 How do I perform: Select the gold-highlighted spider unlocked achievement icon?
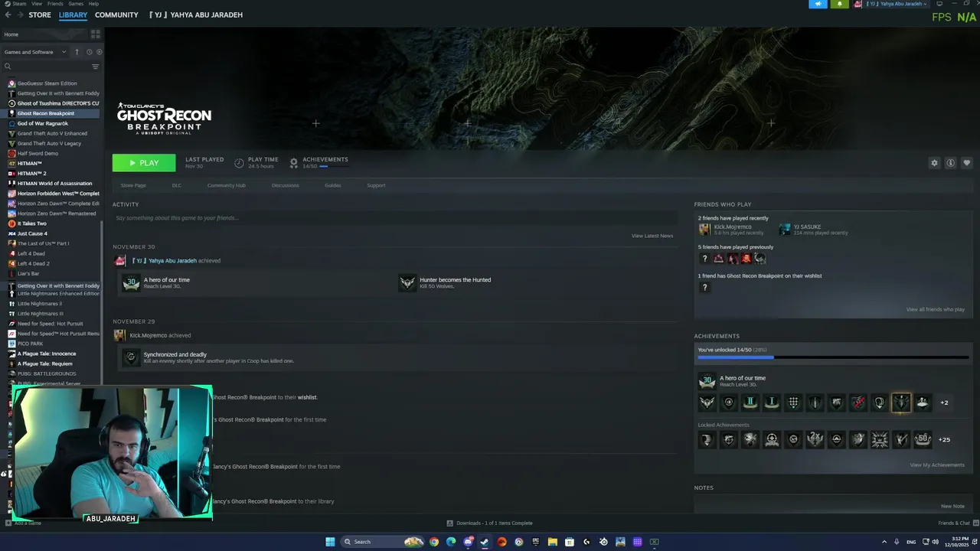pyautogui.click(x=901, y=403)
